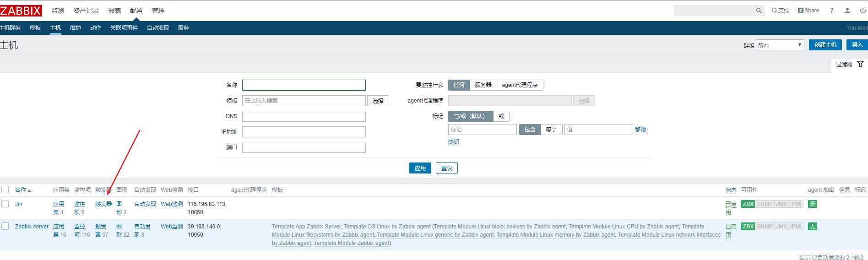
Task: Click the logout power icon
Action: click(x=863, y=11)
